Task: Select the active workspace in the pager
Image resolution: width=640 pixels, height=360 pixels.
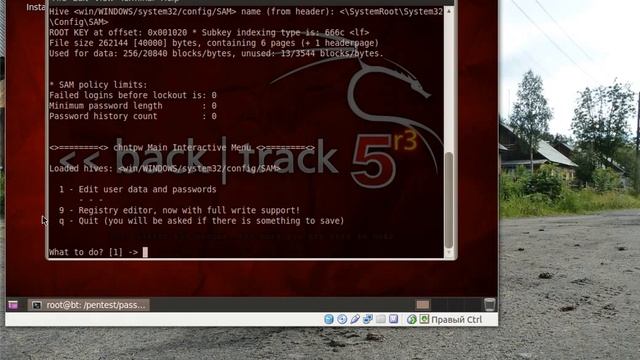Action: pyautogui.click(x=422, y=304)
